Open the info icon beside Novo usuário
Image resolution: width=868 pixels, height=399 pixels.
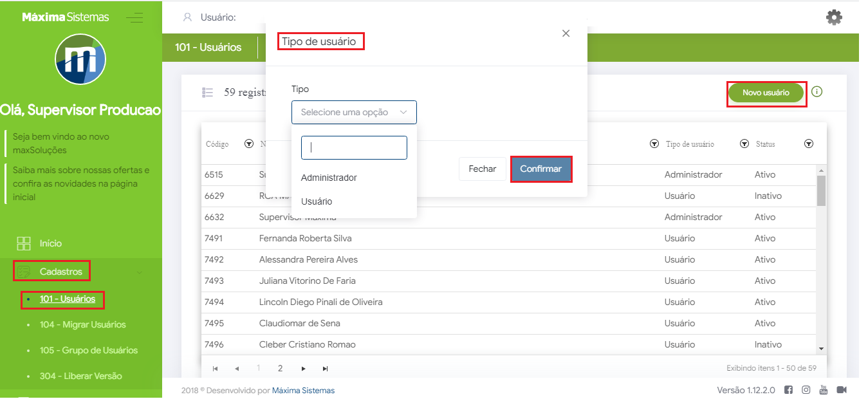pos(817,92)
